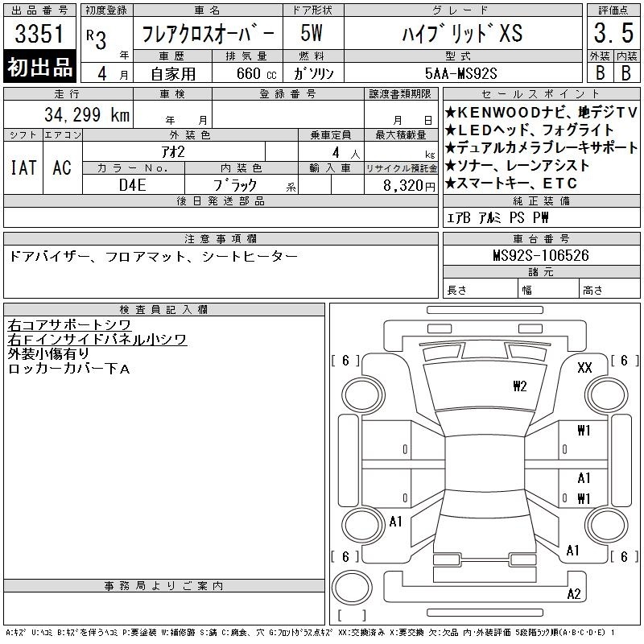Select the mileage value 34,299 km
This screenshot has height=644, width=644.
pyautogui.click(x=80, y=115)
